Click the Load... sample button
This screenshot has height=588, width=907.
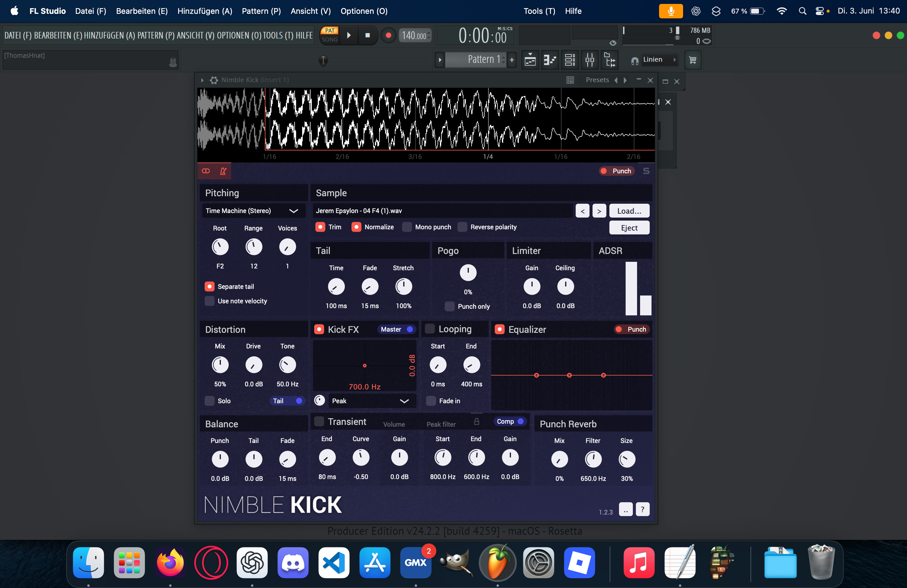point(629,211)
